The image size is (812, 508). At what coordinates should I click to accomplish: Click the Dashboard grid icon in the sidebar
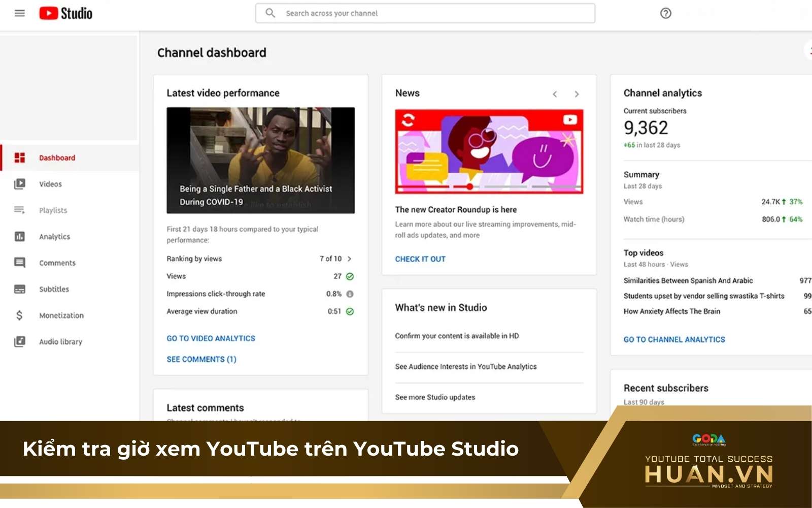tap(19, 157)
